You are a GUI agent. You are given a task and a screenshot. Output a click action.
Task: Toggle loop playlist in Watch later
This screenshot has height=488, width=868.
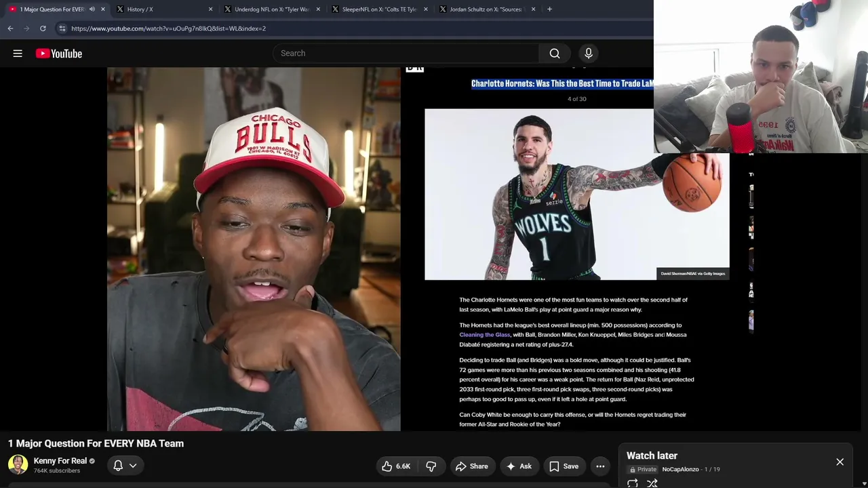[x=632, y=483]
